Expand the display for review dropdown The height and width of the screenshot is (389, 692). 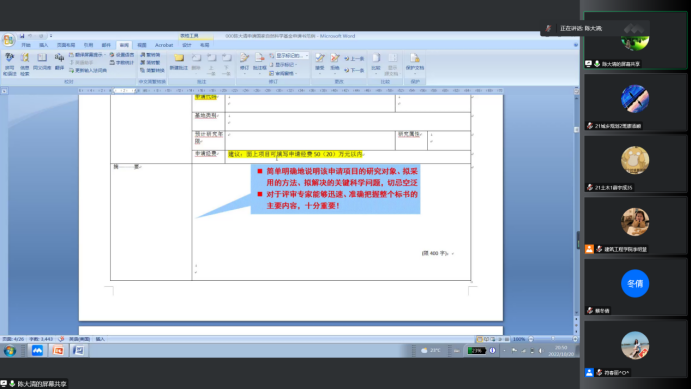(x=289, y=56)
